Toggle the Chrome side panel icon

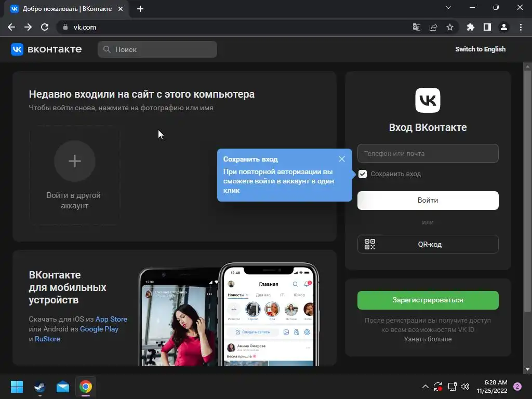(487, 27)
